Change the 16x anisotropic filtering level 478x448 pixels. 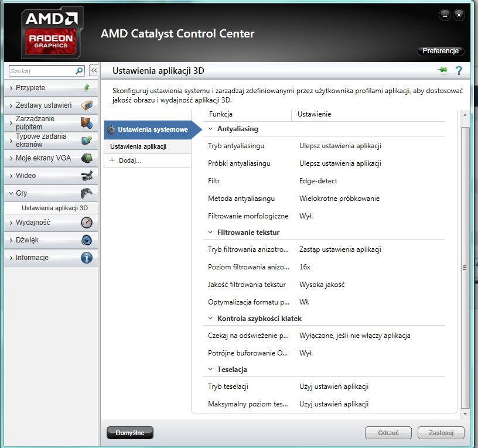pos(305,267)
